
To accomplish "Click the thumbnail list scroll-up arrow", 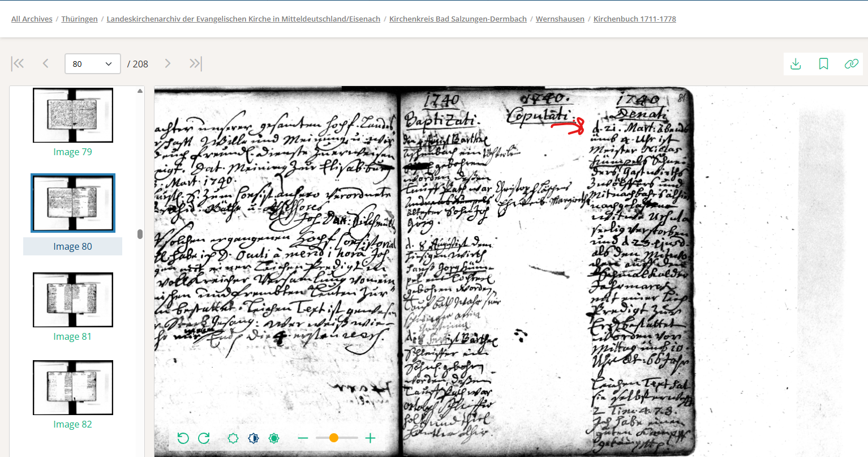I will click(140, 91).
